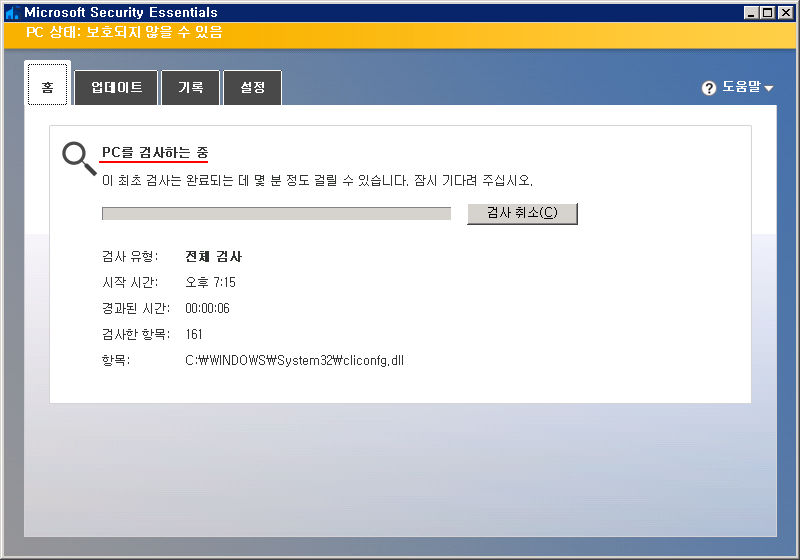The height and width of the screenshot is (560, 800).
Task: Open the 도움말 dropdown arrow
Action: pos(769,89)
